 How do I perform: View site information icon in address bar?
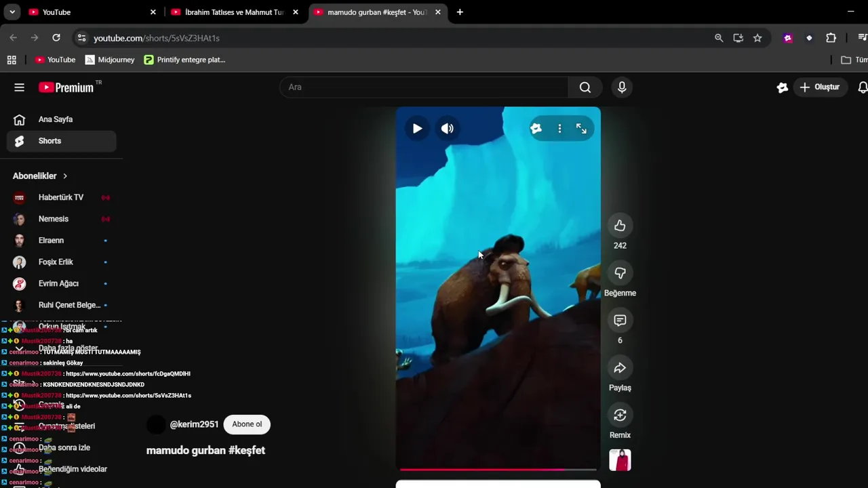(81, 38)
